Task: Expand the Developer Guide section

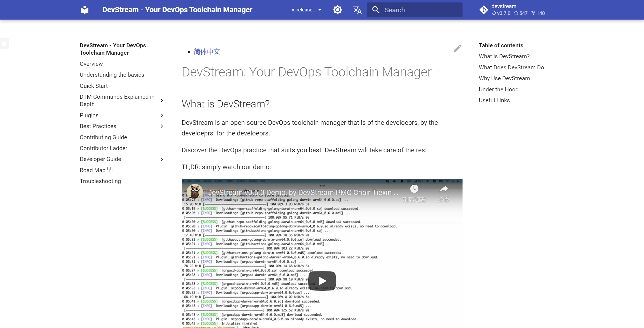Action: (x=162, y=159)
